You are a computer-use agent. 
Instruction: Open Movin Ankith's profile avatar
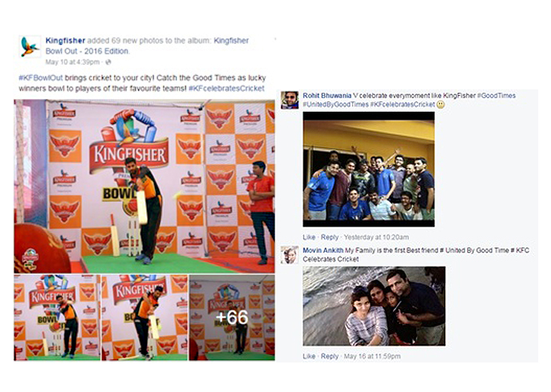290,255
